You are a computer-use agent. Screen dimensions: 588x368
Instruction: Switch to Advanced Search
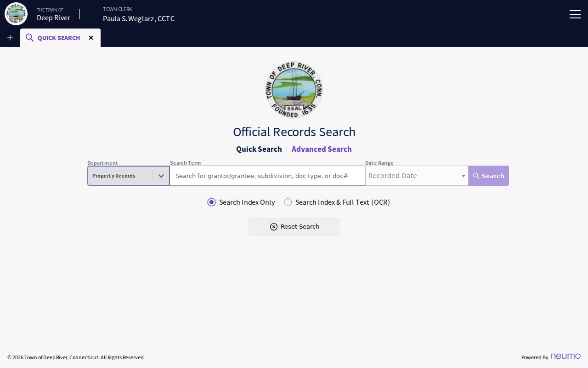click(x=322, y=149)
